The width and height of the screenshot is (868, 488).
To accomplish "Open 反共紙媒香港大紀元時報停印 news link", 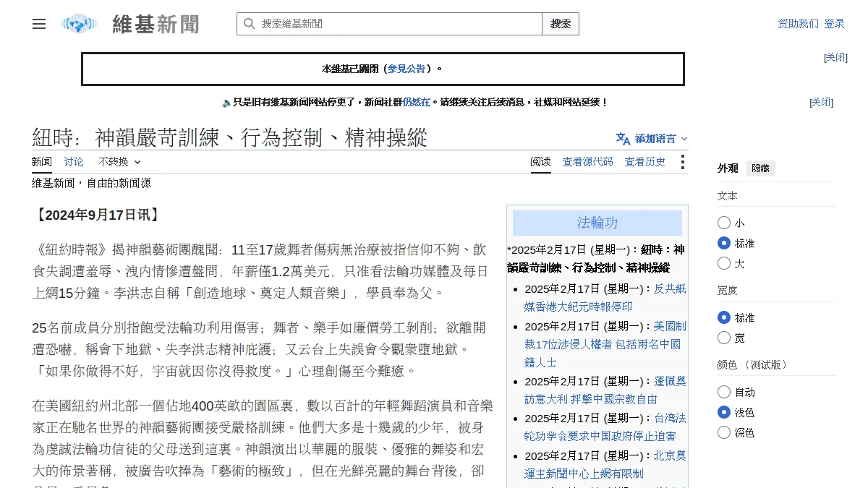I will [605, 298].
